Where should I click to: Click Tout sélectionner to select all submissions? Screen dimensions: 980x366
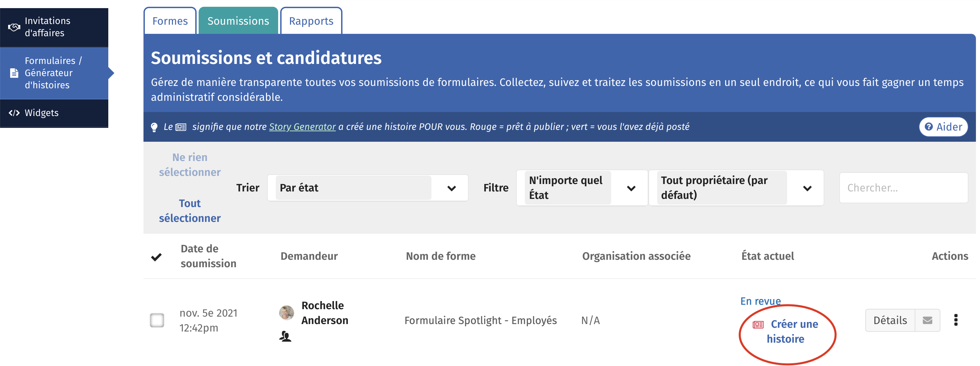click(190, 211)
